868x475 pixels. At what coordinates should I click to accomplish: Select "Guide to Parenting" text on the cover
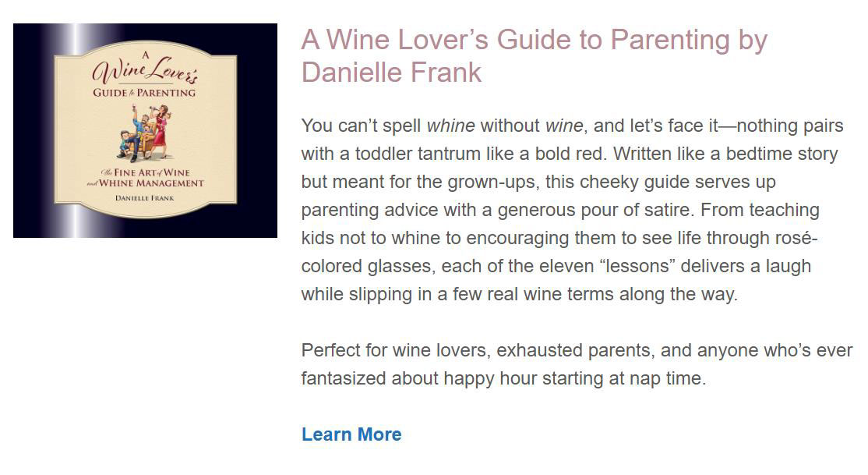[144, 93]
